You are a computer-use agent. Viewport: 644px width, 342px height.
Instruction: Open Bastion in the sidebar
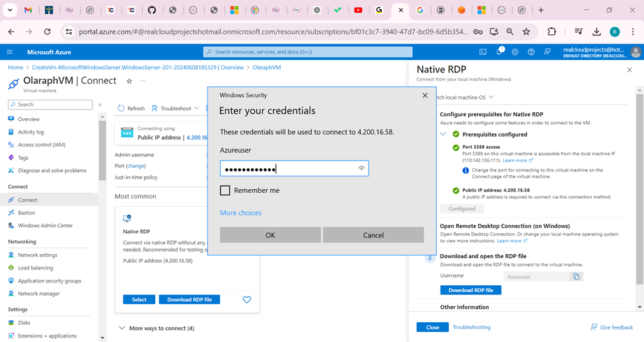pyautogui.click(x=26, y=213)
